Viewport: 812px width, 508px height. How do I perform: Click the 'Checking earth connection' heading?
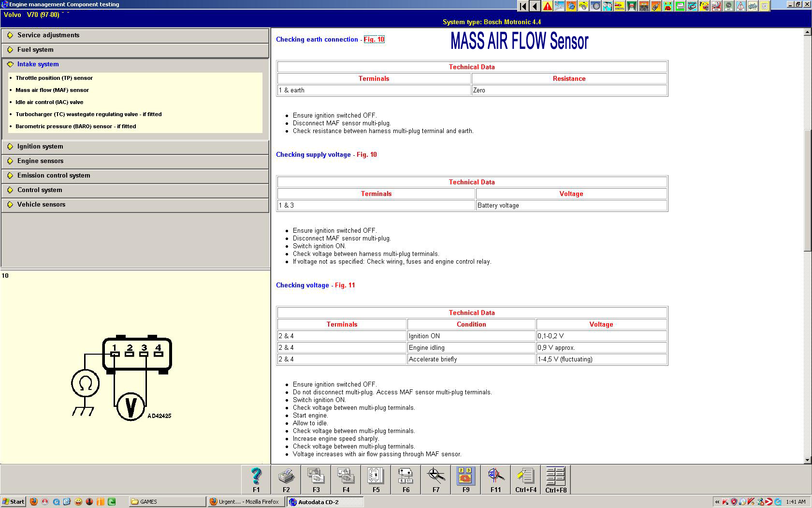tap(317, 40)
